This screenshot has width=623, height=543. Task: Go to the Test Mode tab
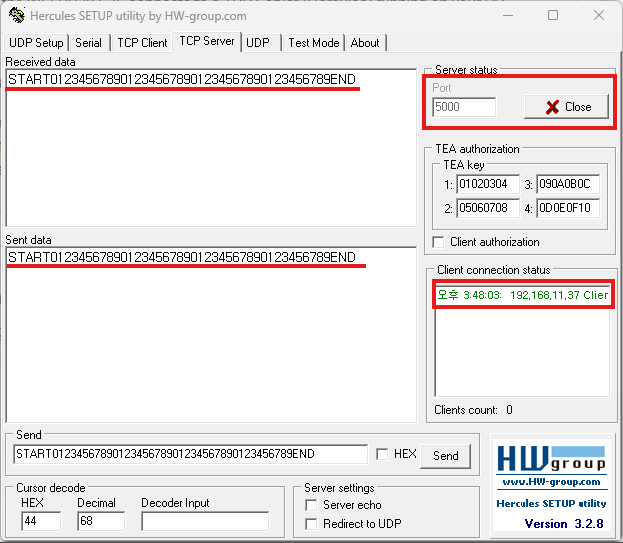pyautogui.click(x=313, y=43)
